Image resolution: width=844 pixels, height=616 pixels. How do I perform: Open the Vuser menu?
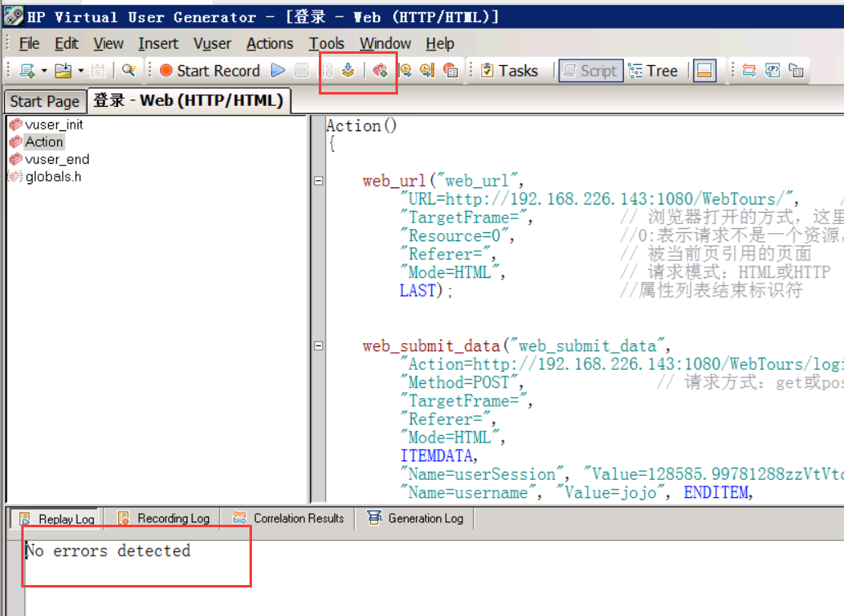(212, 44)
